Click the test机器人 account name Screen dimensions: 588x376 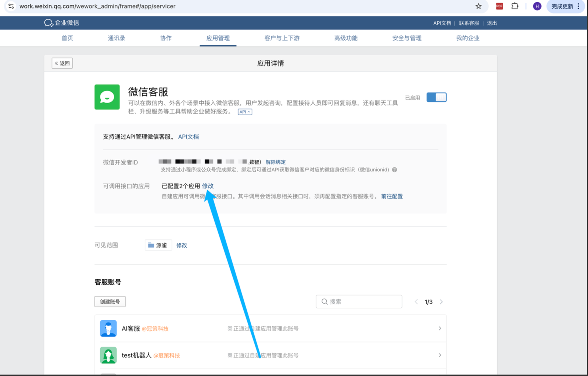pyautogui.click(x=136, y=355)
